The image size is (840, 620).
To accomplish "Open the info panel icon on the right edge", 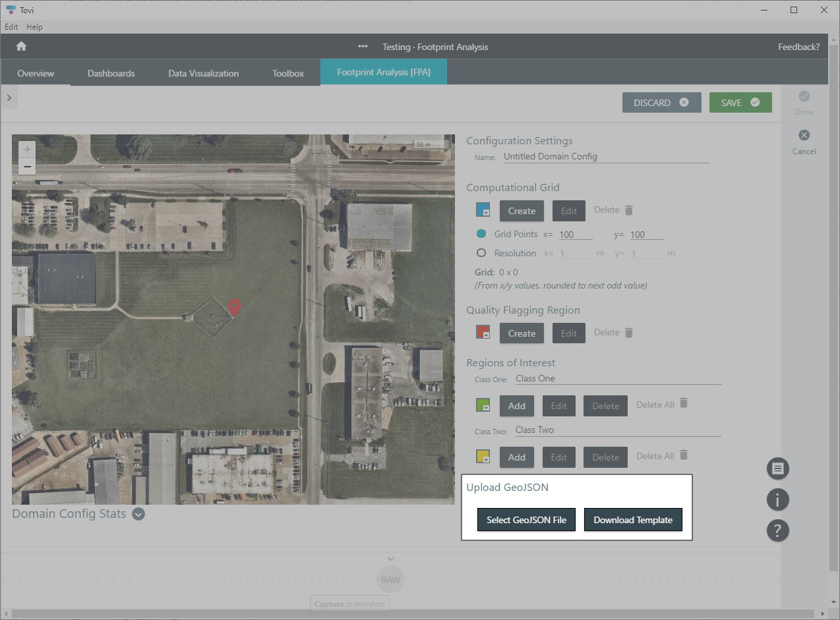I will [777, 499].
